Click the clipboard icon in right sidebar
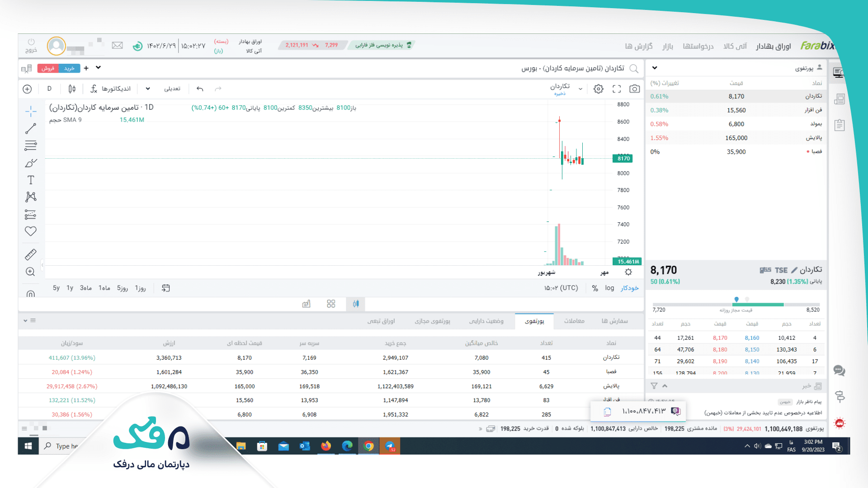The image size is (868, 488). pos(840,125)
